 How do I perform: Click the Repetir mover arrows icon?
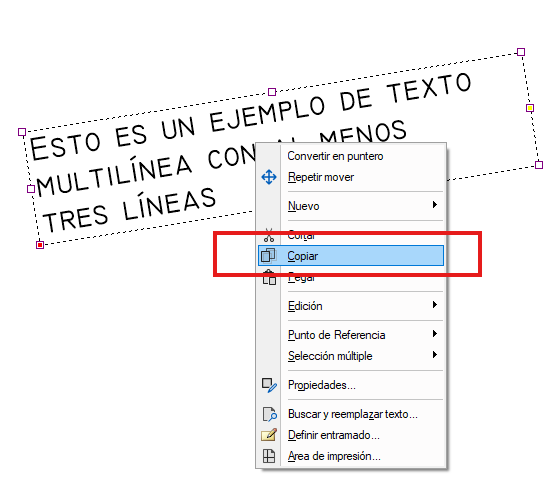tap(269, 177)
